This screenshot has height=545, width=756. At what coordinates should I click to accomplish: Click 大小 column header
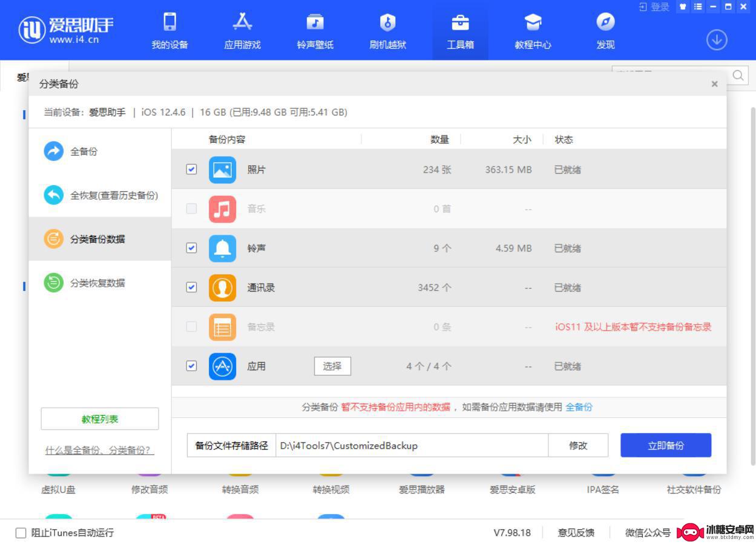tap(522, 140)
